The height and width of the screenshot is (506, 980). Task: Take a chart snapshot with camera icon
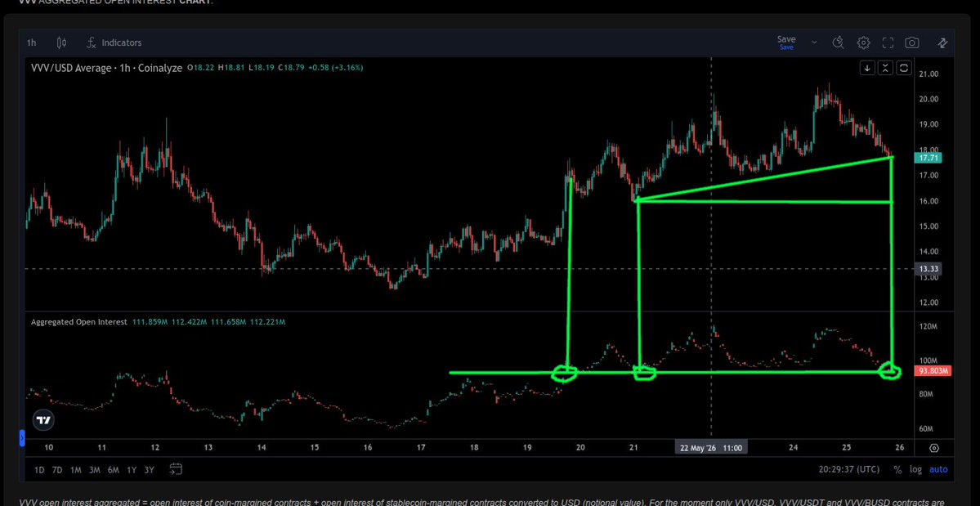coord(912,43)
